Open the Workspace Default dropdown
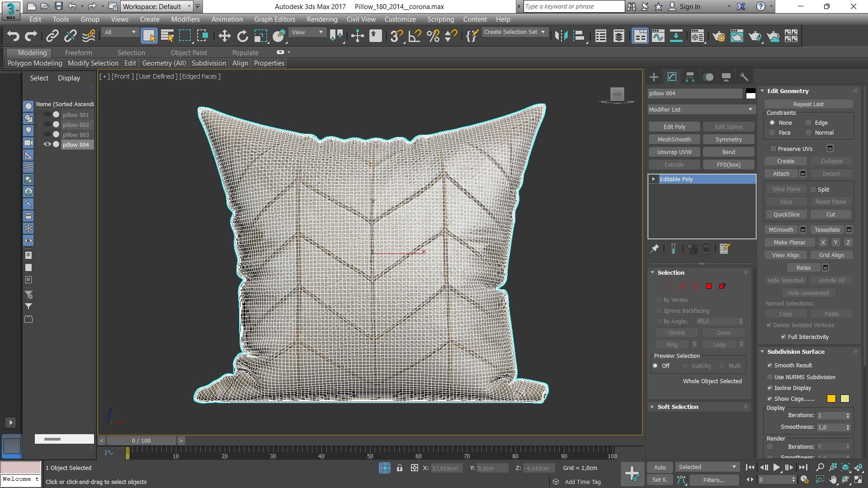 pos(157,6)
